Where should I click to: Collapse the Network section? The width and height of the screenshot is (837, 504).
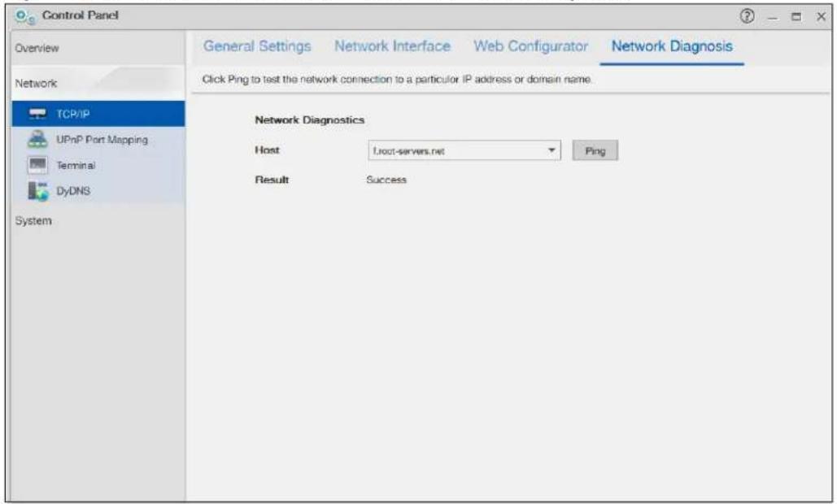click(98, 83)
